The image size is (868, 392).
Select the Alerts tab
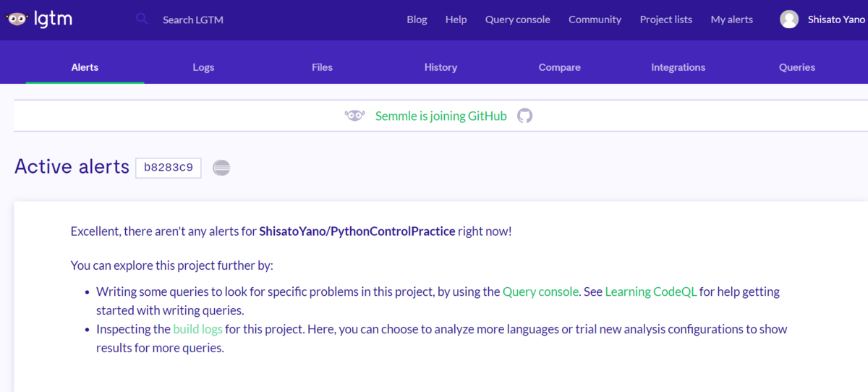(85, 67)
